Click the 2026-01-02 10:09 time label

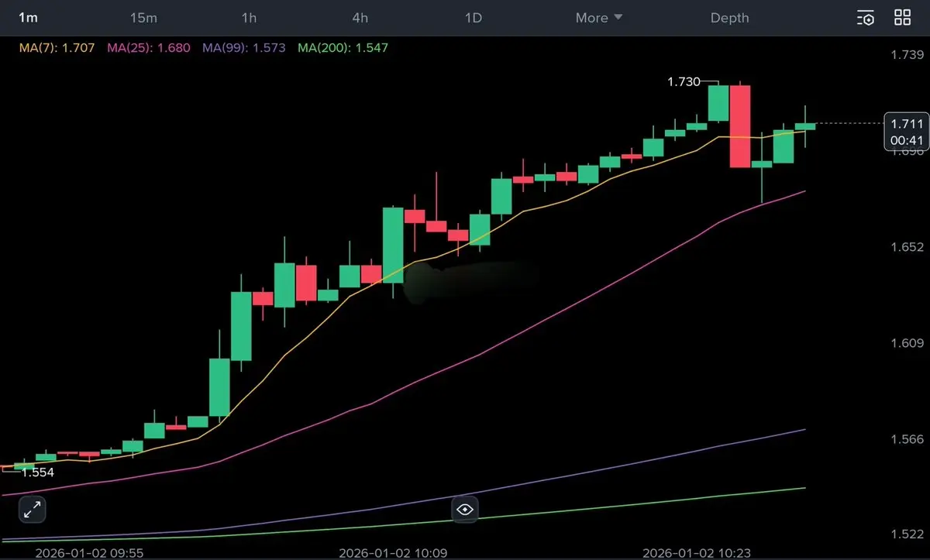coord(392,553)
